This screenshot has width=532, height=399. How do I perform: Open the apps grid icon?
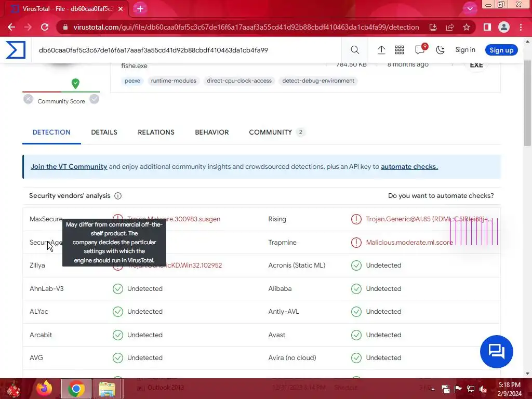tap(400, 50)
